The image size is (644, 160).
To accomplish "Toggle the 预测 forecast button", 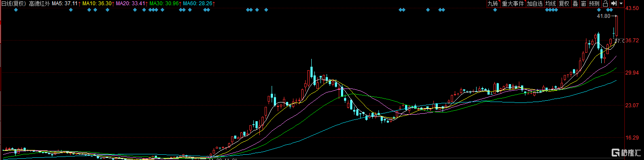I will click(594, 3).
